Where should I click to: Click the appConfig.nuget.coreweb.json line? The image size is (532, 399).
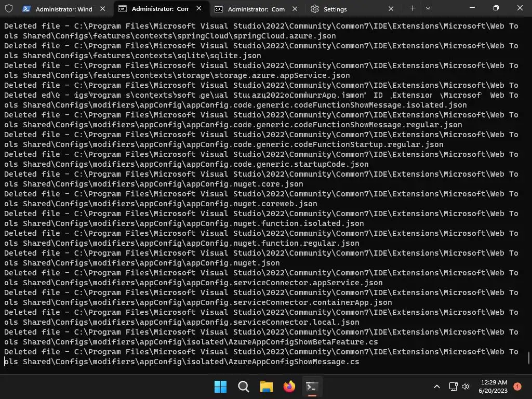(161, 204)
